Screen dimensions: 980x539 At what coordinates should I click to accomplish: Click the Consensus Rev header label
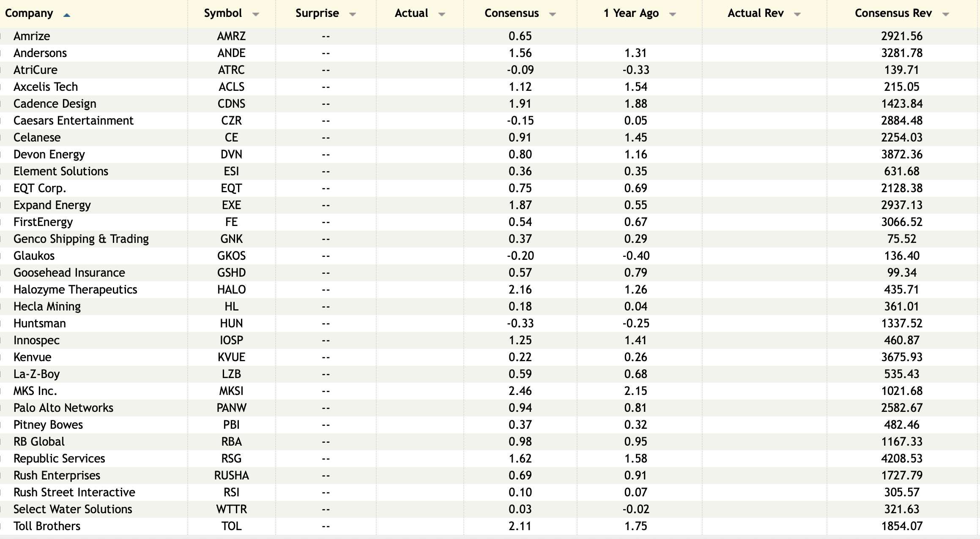coord(893,13)
